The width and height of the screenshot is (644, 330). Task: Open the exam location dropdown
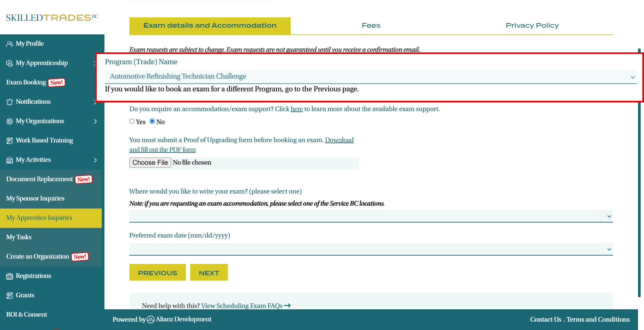point(371,216)
